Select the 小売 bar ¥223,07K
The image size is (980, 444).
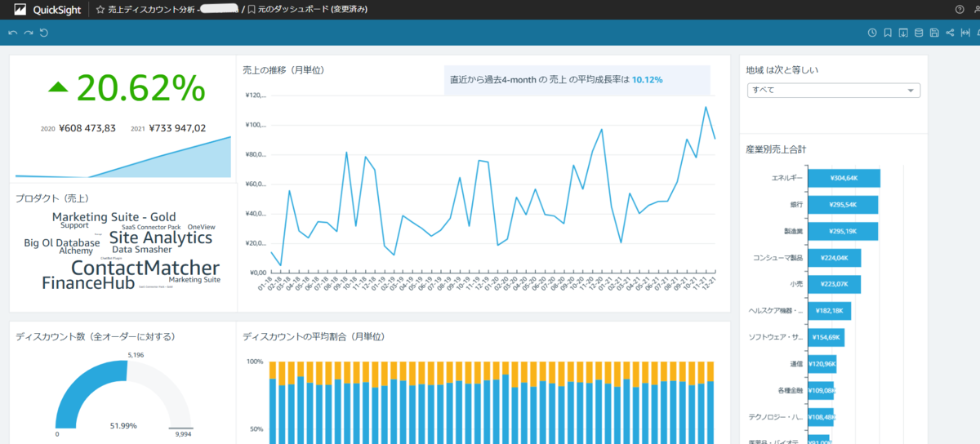(835, 284)
